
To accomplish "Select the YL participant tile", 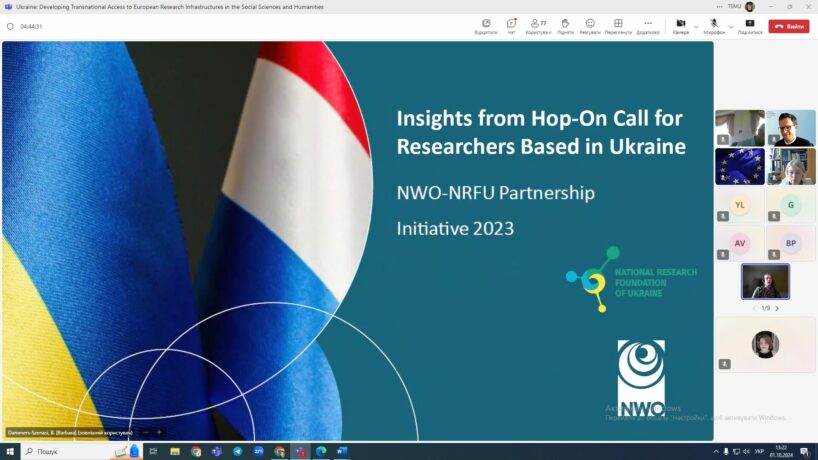I will [x=740, y=205].
